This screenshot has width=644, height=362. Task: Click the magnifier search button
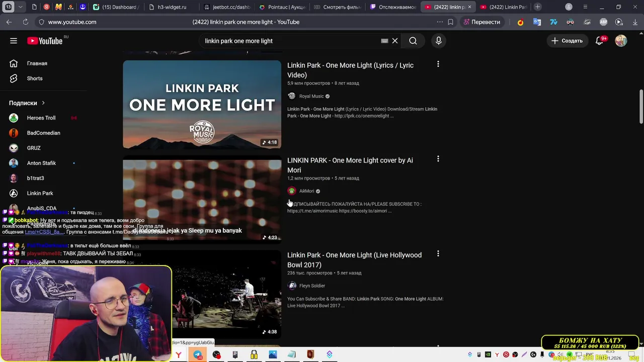coord(413,41)
